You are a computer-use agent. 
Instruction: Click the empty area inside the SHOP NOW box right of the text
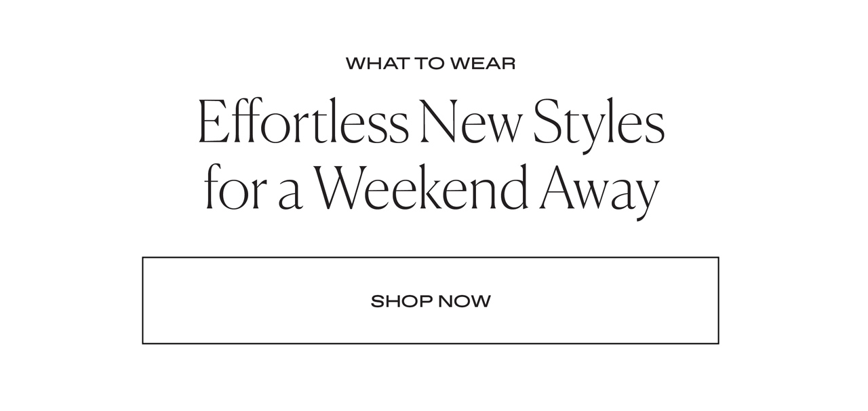(604, 300)
